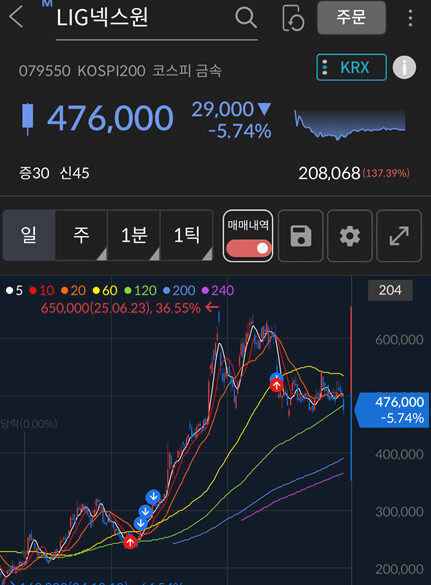Screen dimensions: 431x585
Task: Open stock search magnifier icon
Action: [246, 18]
